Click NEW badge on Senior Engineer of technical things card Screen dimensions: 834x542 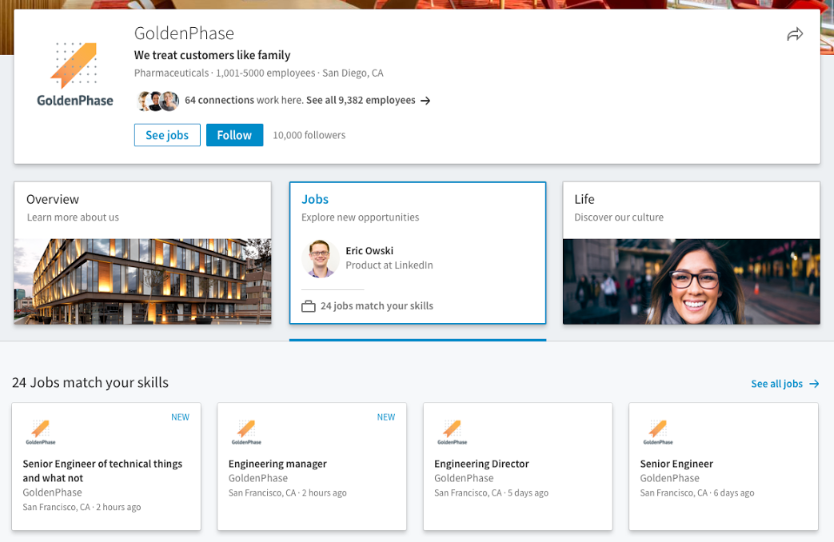pos(180,417)
